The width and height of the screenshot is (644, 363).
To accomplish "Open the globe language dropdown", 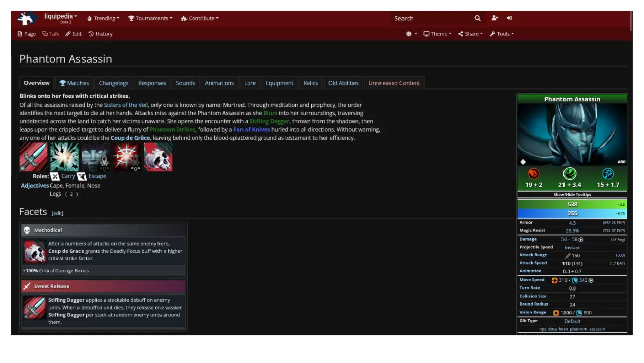I will coord(412,34).
